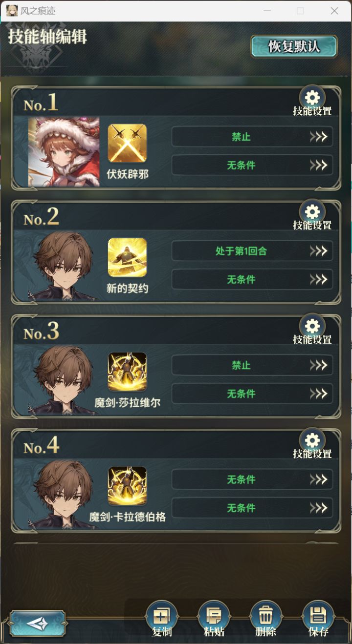Select the 魔剑·莎拉维尔 skill icon
352x644 pixels.
(x=127, y=372)
